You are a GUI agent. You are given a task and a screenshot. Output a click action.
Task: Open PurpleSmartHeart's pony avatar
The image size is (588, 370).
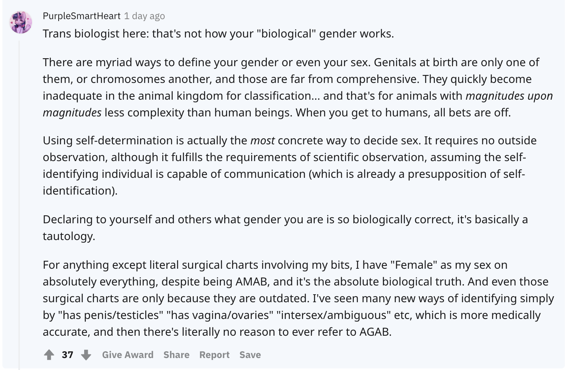pyautogui.click(x=21, y=22)
